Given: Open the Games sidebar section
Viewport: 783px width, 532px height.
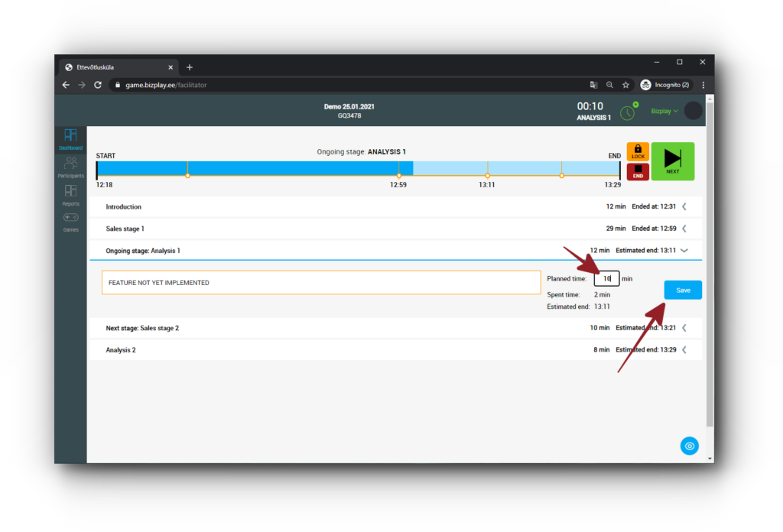Looking at the screenshot, I should tap(70, 222).
